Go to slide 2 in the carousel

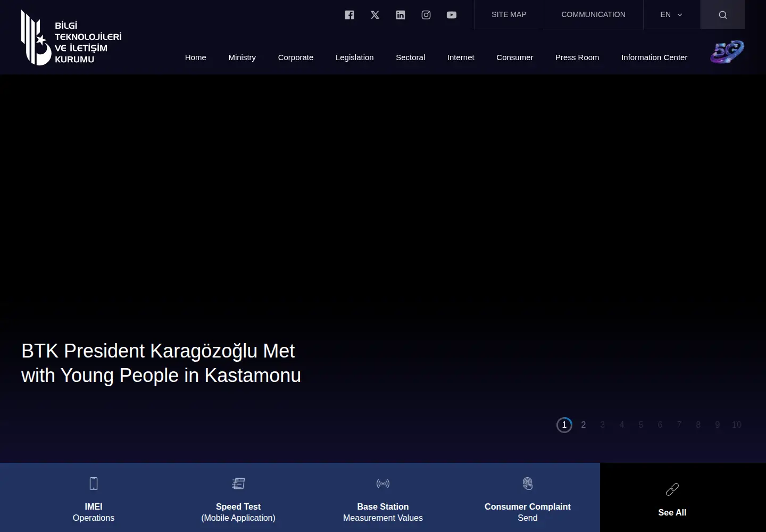click(x=584, y=425)
